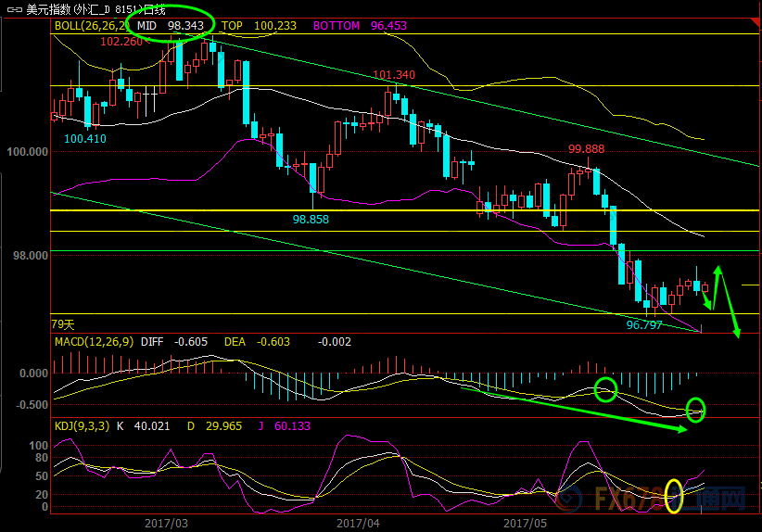Click the 99.888 peak price label
Image resolution: width=762 pixels, height=532 pixels.
coord(586,149)
